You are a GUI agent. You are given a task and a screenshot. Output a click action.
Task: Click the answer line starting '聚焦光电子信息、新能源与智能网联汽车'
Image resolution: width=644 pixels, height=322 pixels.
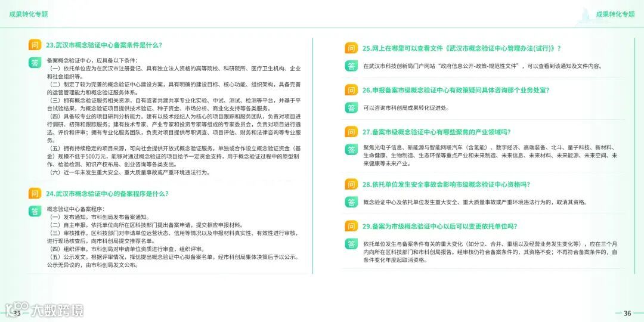(490, 147)
